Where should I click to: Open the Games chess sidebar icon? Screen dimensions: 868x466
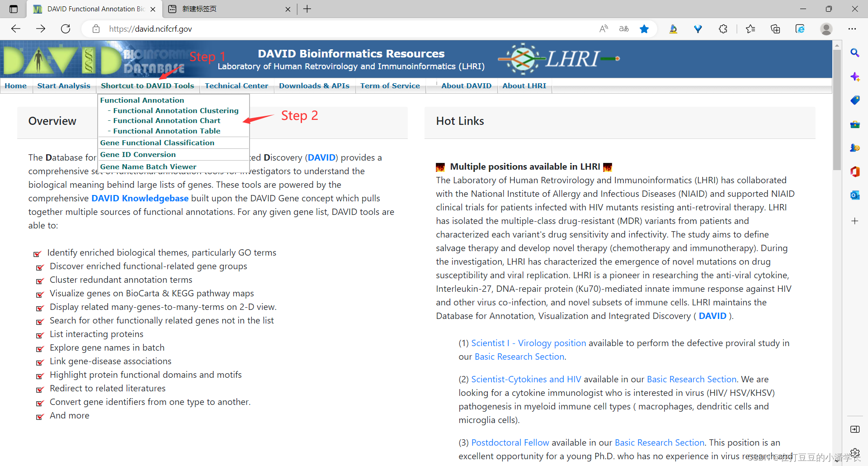point(855,147)
